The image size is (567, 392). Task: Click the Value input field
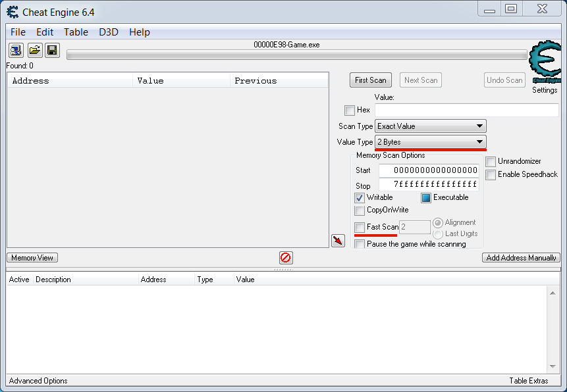(466, 110)
